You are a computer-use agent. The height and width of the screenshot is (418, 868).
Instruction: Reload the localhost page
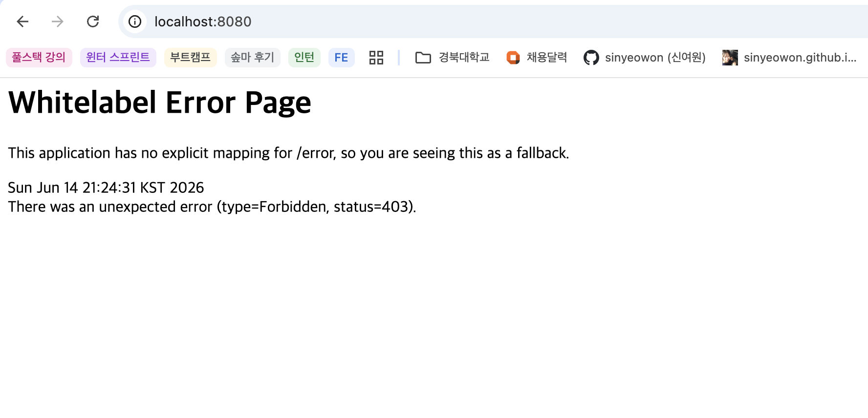[x=93, y=21]
